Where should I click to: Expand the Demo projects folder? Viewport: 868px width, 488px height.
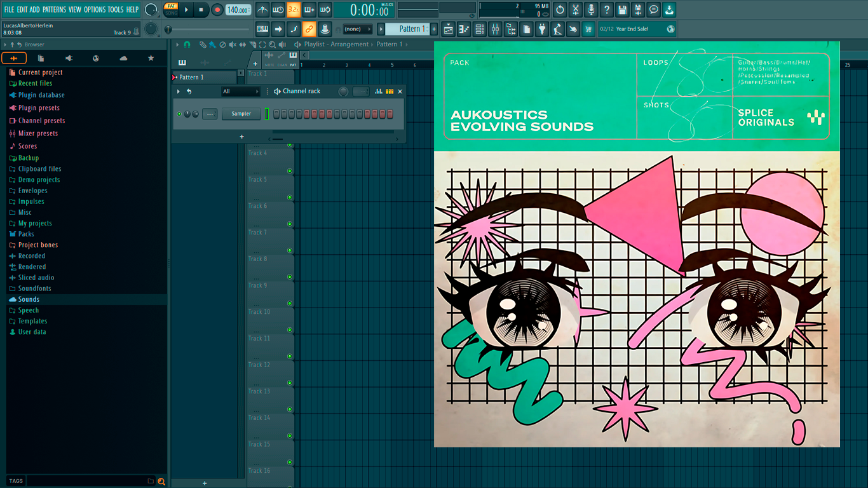click(x=39, y=180)
